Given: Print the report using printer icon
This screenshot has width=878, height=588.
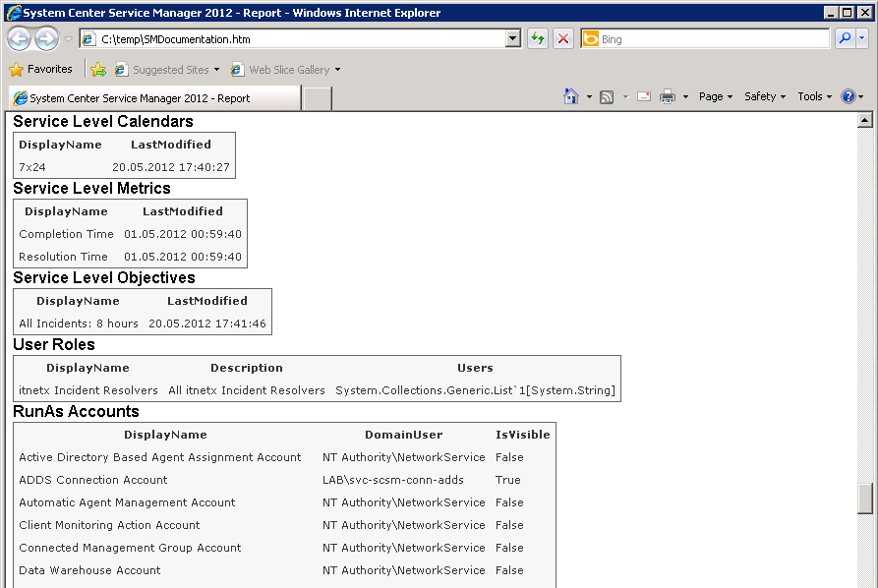Looking at the screenshot, I should [668, 96].
